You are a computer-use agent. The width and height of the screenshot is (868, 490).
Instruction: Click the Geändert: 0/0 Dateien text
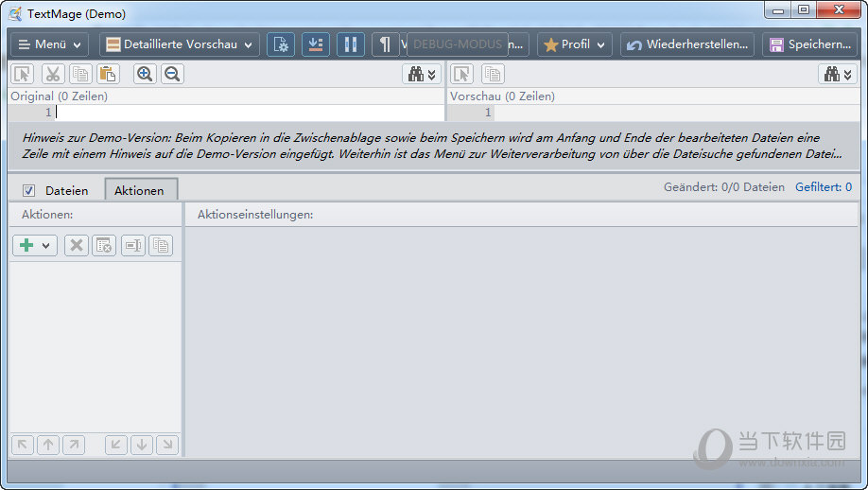(x=724, y=187)
